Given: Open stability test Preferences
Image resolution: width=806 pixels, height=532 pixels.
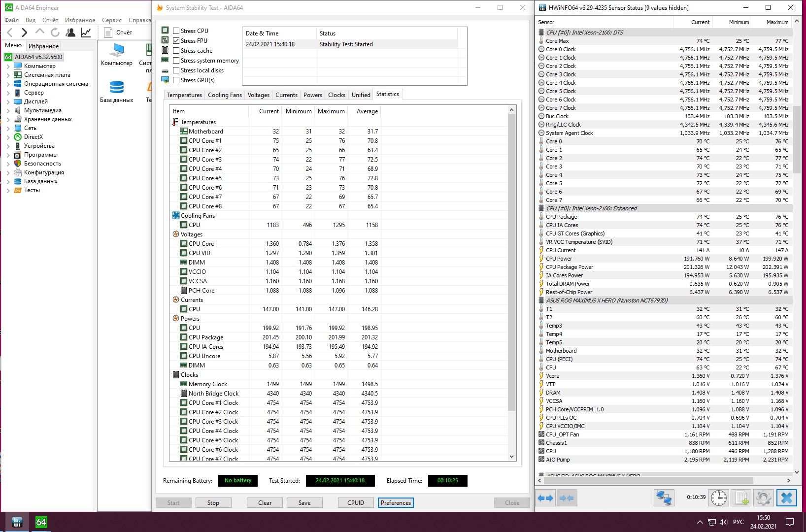Looking at the screenshot, I should point(396,503).
